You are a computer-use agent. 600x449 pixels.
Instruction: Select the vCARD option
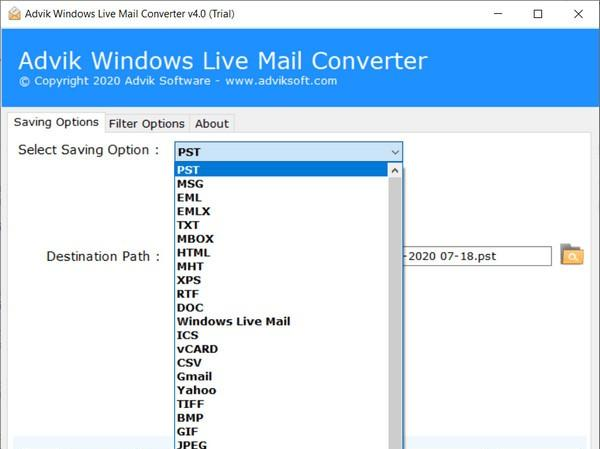(x=281, y=349)
